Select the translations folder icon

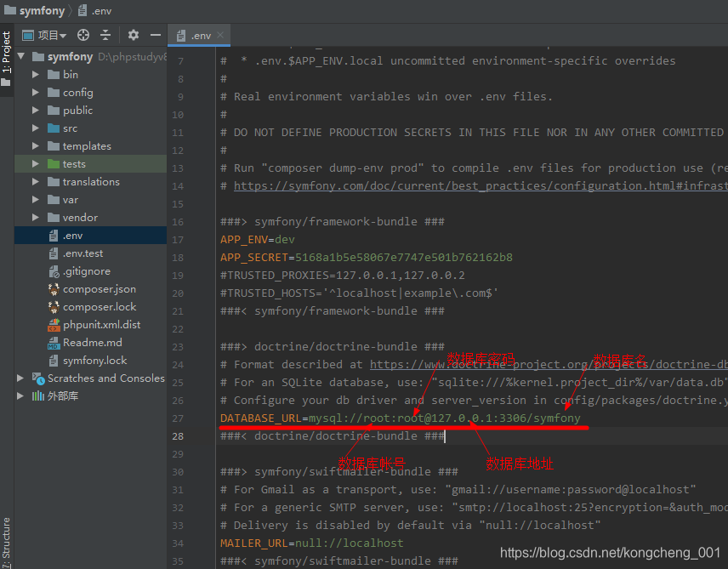(x=54, y=182)
